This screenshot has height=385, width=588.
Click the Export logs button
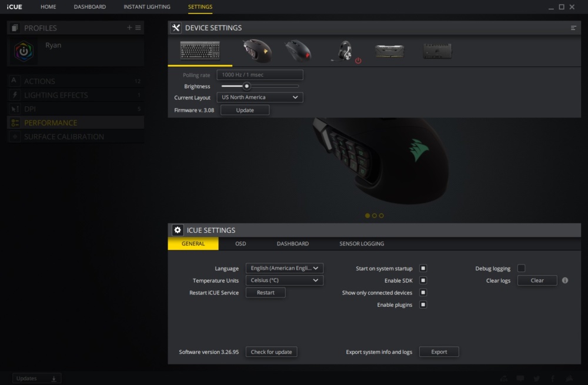point(439,351)
